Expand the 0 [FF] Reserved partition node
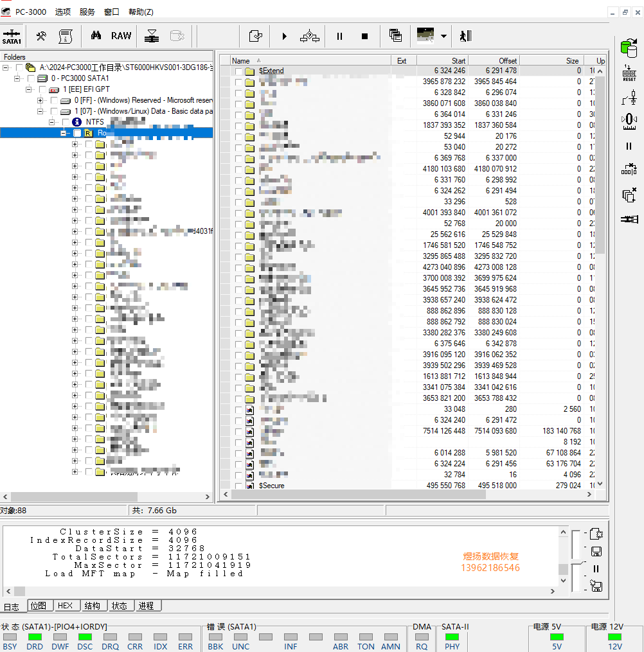 pos(40,100)
